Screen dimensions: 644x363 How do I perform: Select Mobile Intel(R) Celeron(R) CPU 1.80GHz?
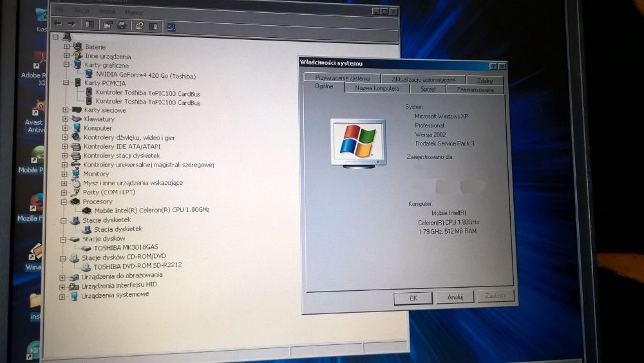(x=152, y=210)
